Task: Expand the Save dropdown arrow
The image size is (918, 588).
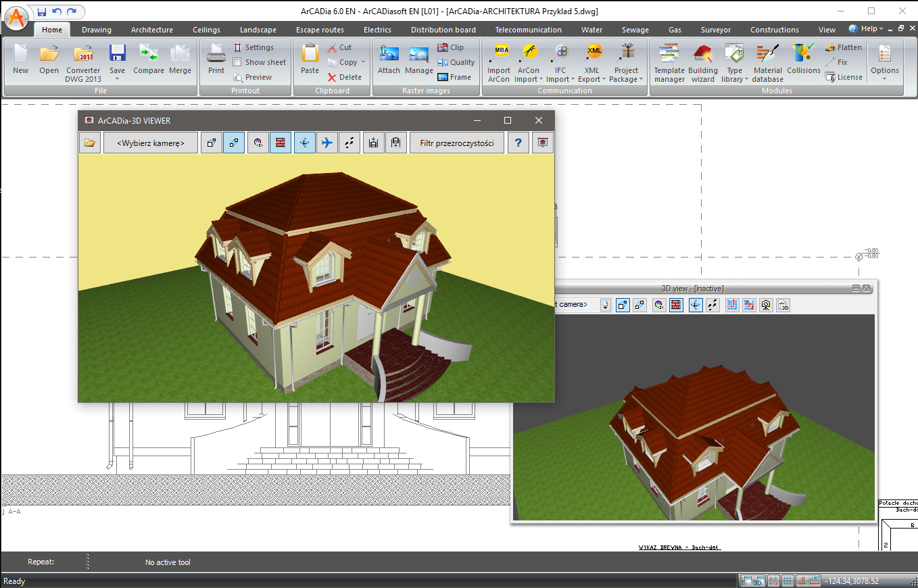Action: (x=118, y=79)
